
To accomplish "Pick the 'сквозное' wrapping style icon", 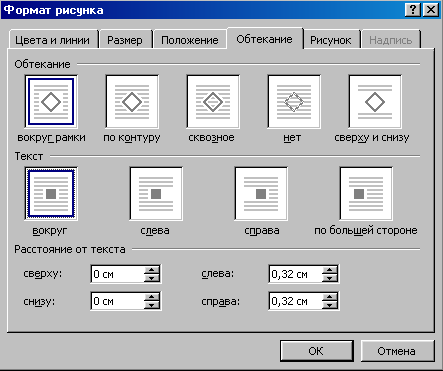I will pos(213,102).
